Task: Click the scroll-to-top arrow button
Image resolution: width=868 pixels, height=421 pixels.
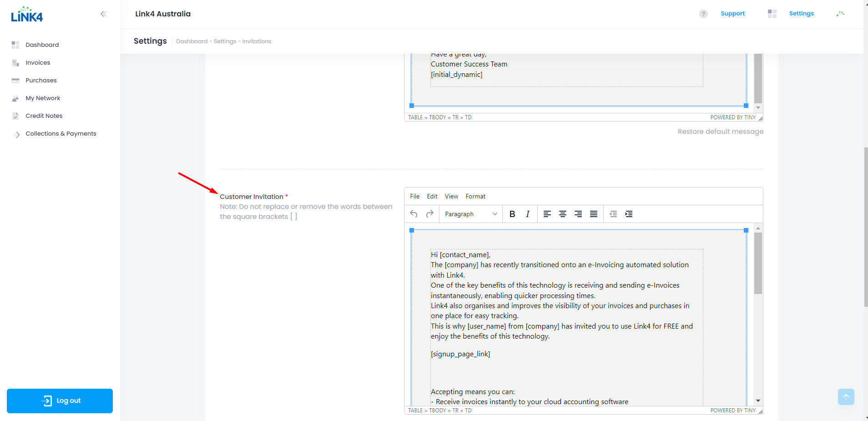Action: pos(846,397)
